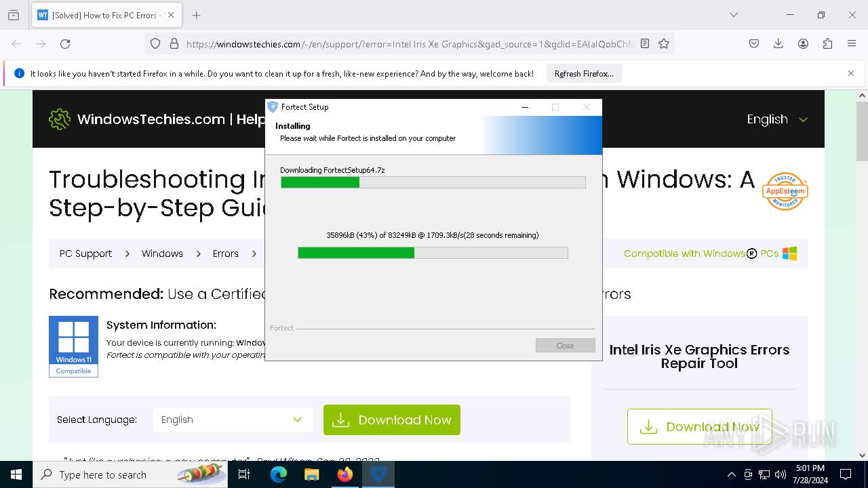Viewport: 868px width, 488px height.
Task: Click the page vertical scrollbar
Action: 862,132
